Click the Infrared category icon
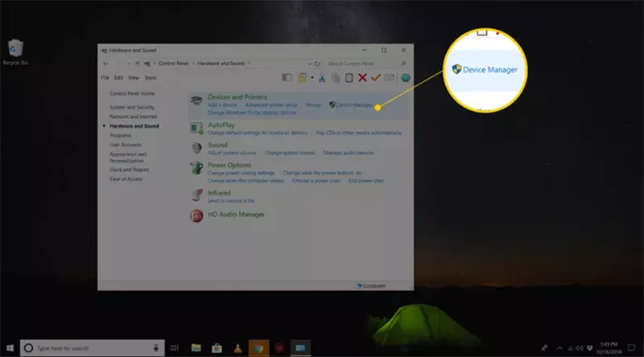This screenshot has height=357, width=644. click(196, 195)
